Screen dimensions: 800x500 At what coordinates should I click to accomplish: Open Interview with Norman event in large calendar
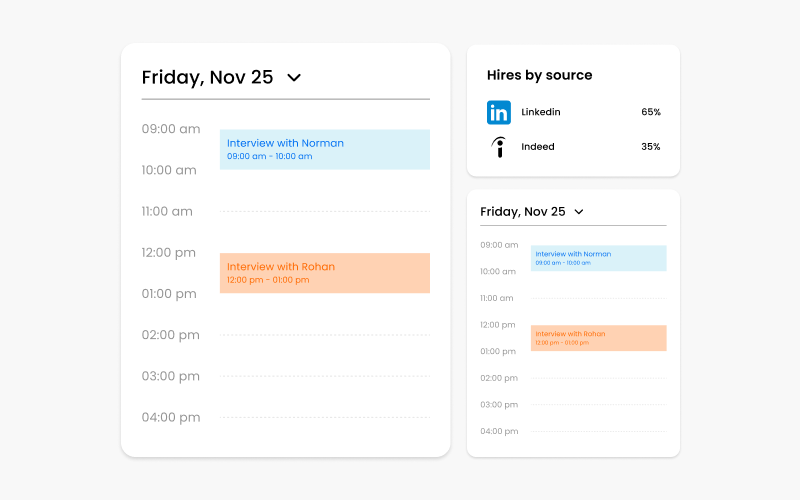[x=324, y=149]
